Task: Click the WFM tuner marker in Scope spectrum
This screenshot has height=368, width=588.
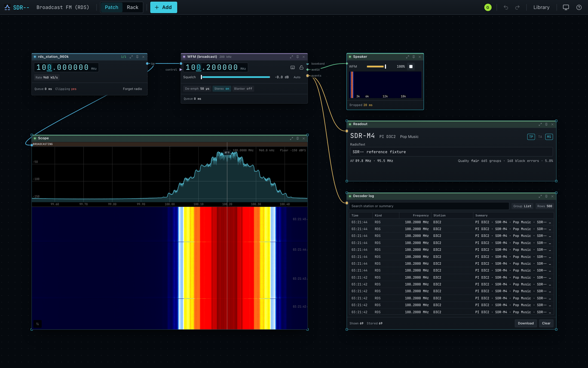Action: [227, 153]
